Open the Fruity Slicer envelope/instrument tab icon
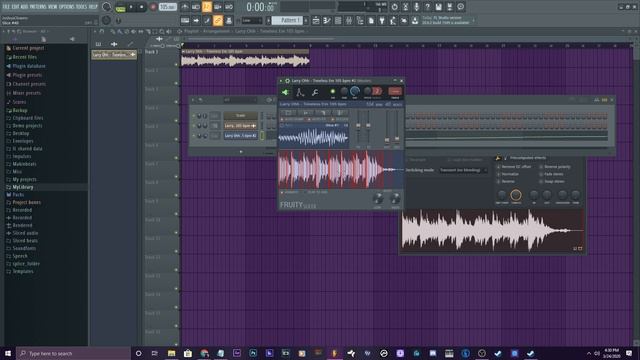Viewport: 640px width, 360px height. coord(300,92)
